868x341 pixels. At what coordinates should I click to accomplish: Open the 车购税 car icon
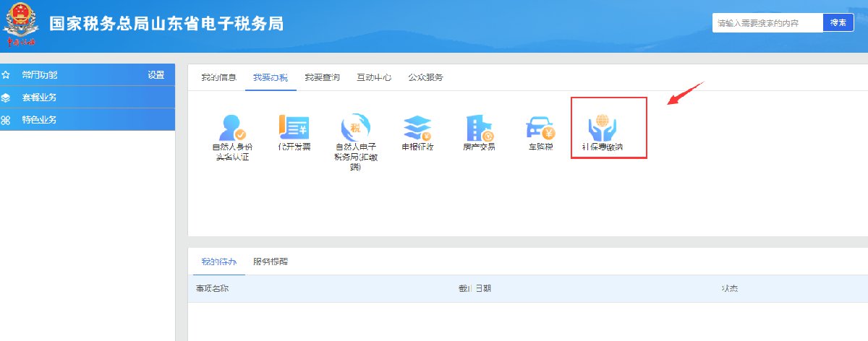tap(540, 127)
